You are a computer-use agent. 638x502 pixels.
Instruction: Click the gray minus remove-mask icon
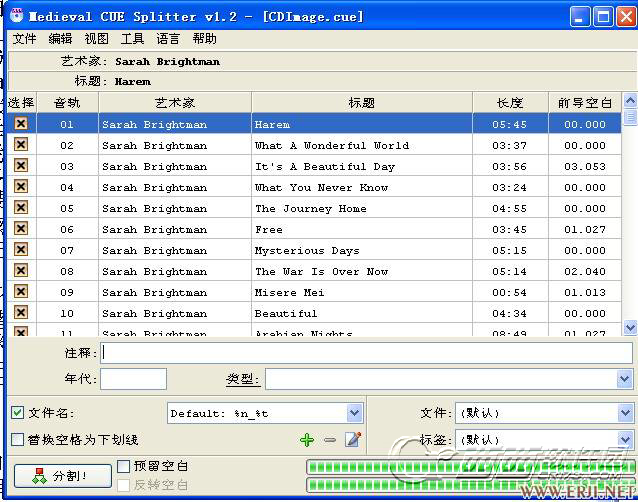(330, 440)
